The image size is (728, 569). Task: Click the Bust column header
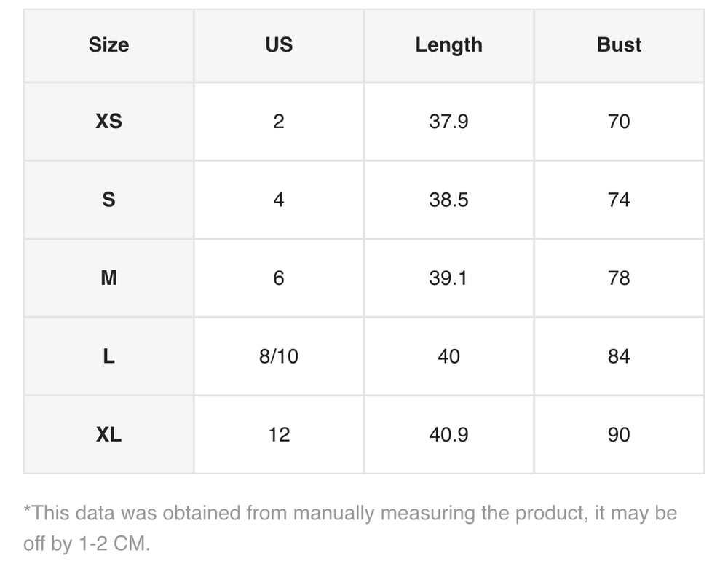pyautogui.click(x=619, y=45)
